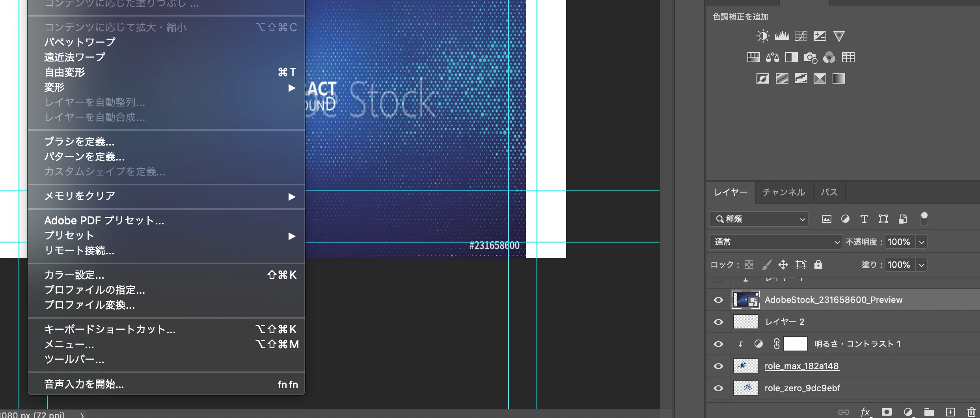Add a Gradient Map adjustment layer

click(x=838, y=78)
